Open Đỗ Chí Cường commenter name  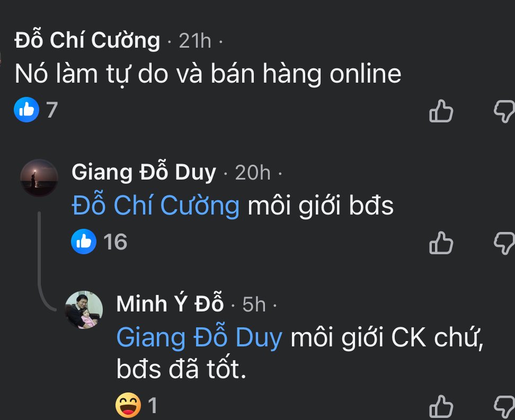pos(87,40)
